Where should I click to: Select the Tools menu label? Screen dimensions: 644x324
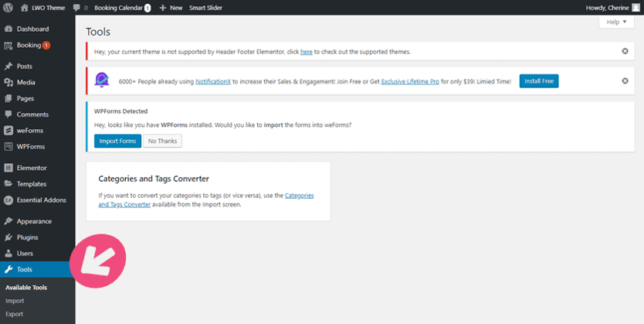pos(25,269)
